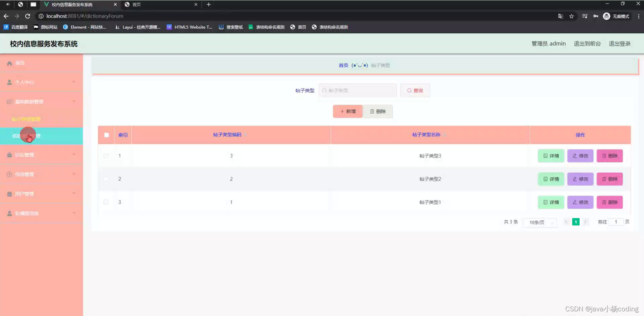644x316 pixels.
Task: Click page number 1 in pagination
Action: [576, 222]
